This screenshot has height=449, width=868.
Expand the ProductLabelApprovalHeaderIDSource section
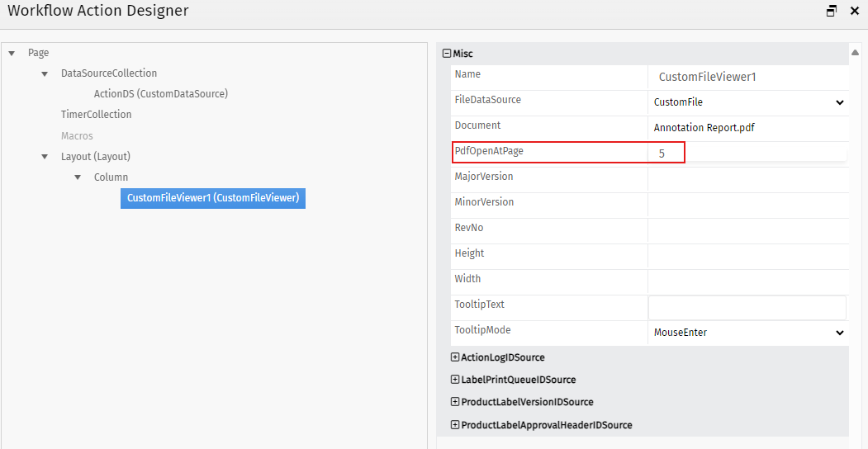pos(455,425)
